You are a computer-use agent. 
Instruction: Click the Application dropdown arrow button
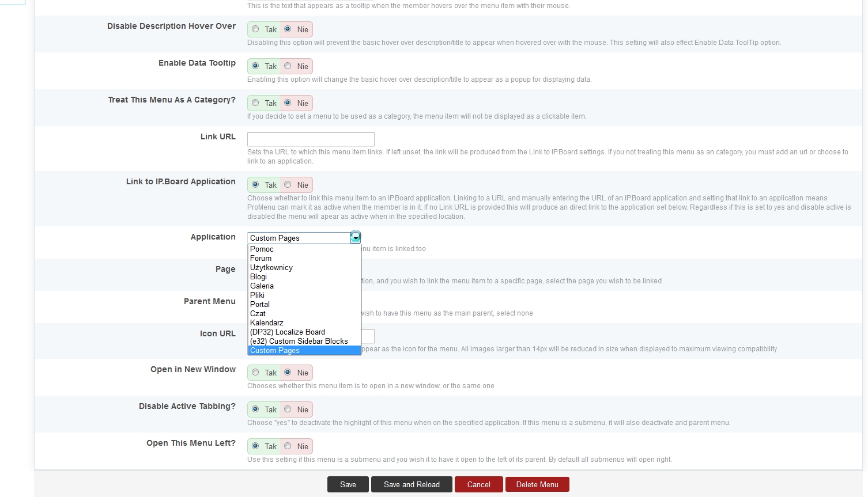tap(356, 237)
